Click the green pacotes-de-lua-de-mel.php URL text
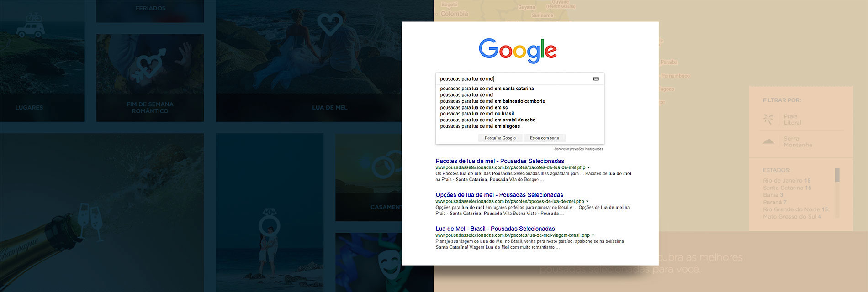The width and height of the screenshot is (868, 292). tap(510, 167)
